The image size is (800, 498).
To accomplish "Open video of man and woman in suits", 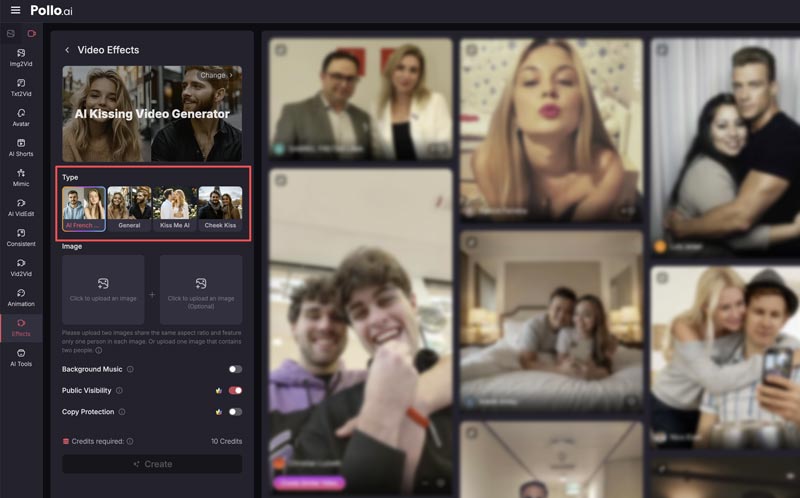I will tap(361, 99).
